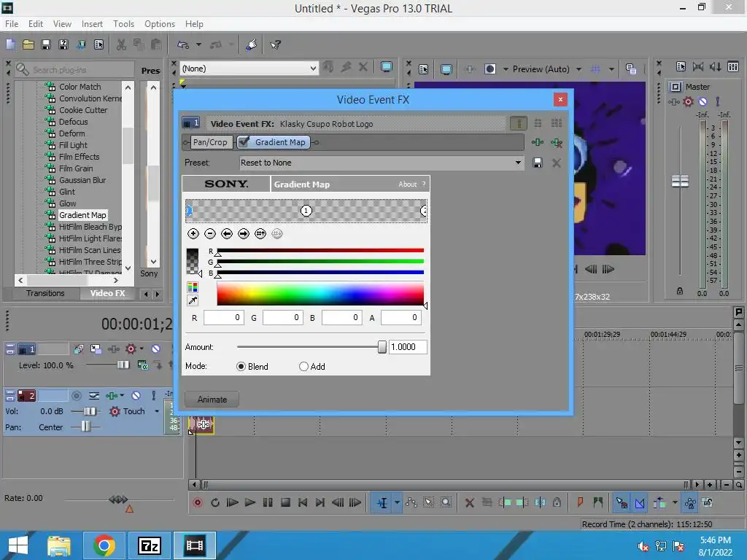Mute the Master bus output

tap(703, 101)
